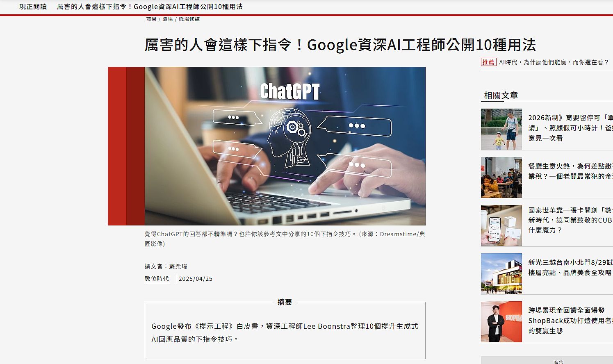The width and height of the screenshot is (613, 364).
Task: Open the AI時代 recommended article link
Action: 554,62
